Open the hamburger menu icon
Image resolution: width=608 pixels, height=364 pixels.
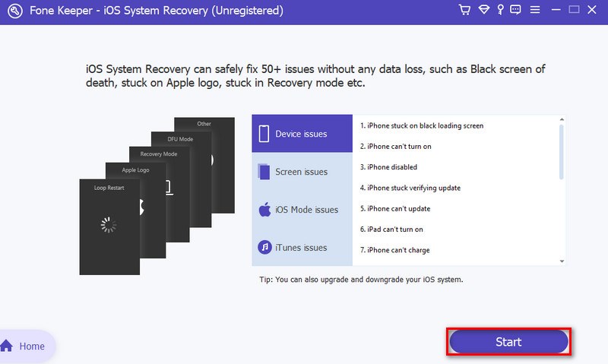[x=535, y=9]
